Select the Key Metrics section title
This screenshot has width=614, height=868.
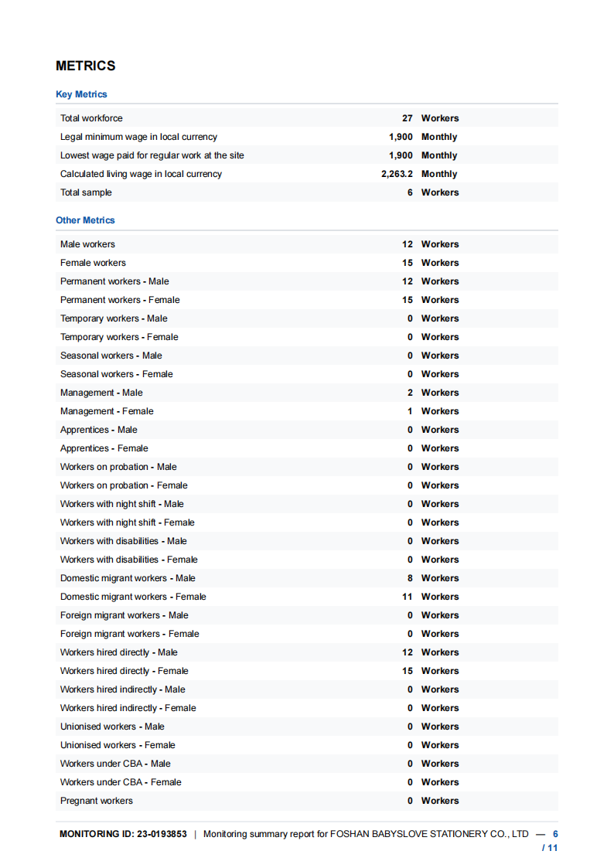[x=81, y=94]
